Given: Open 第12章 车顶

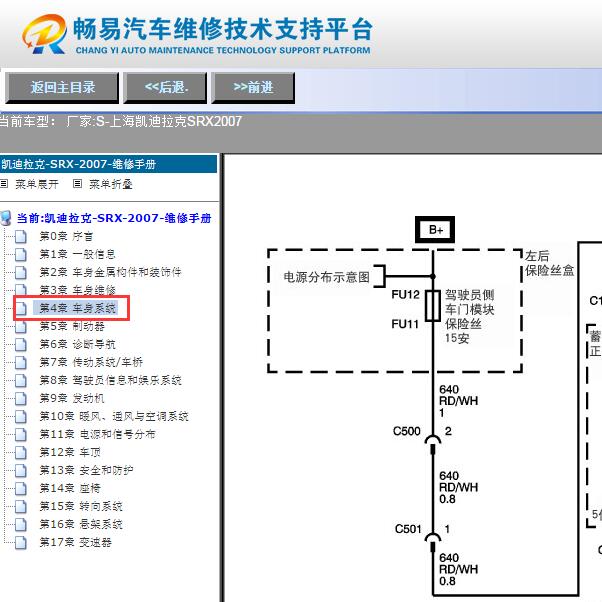Looking at the screenshot, I should click(70, 452).
